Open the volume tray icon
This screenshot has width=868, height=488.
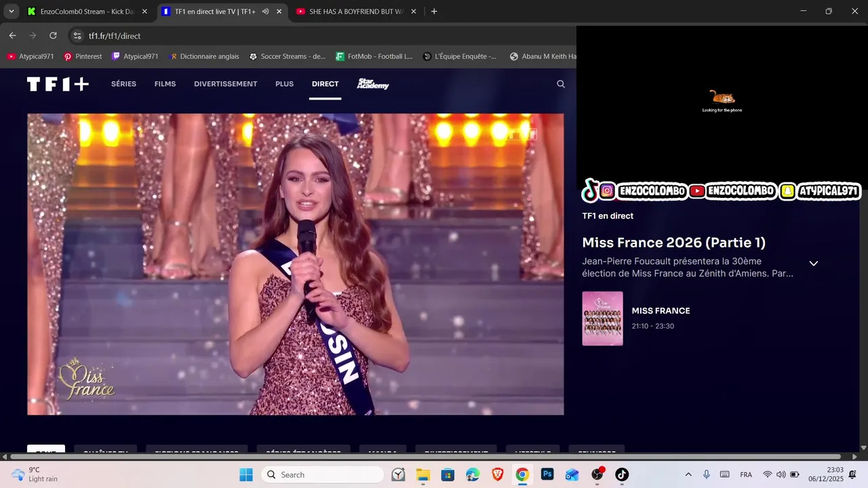tap(781, 474)
